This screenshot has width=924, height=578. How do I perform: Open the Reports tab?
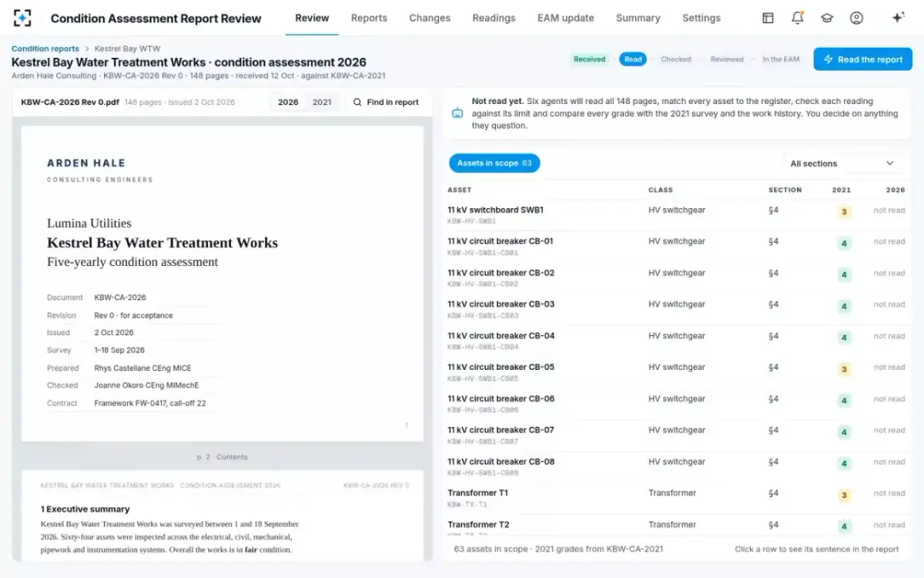pos(369,18)
